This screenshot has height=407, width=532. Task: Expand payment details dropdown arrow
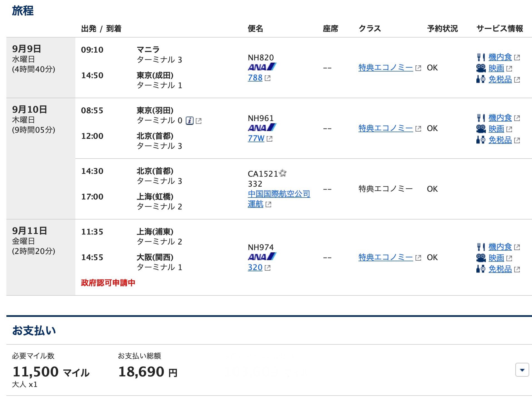[522, 370]
